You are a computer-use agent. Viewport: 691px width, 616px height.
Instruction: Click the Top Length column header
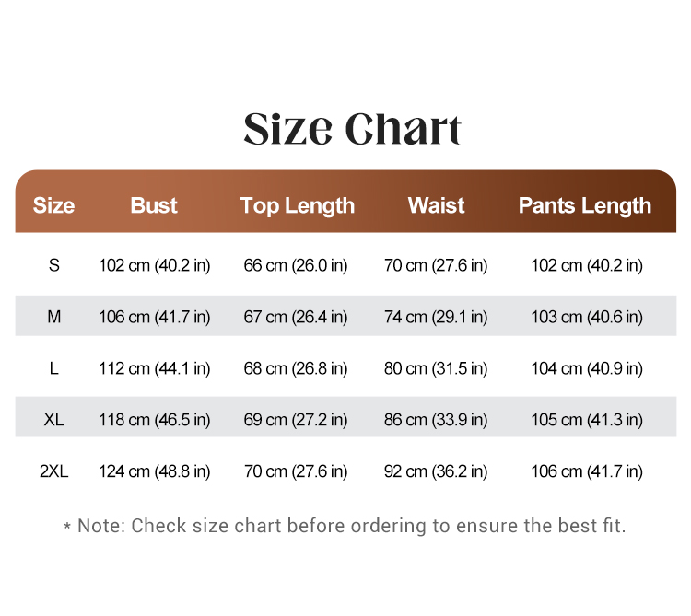(298, 205)
